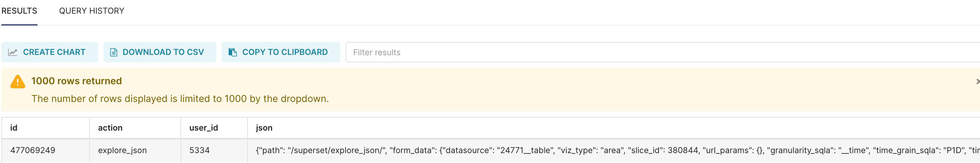Sort by the id column header
The height and width of the screenshot is (163, 980).
(14, 128)
